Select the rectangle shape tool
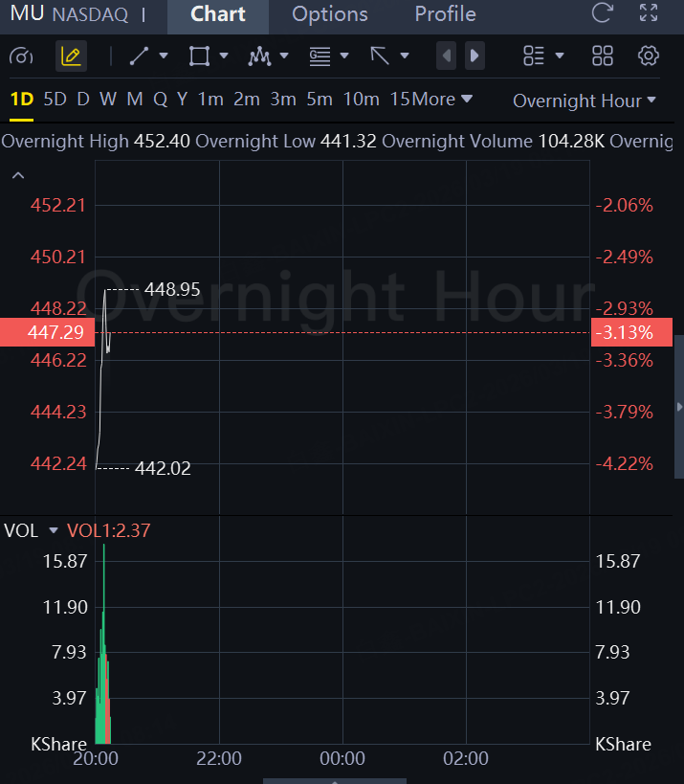The height and width of the screenshot is (784, 684). (199, 56)
